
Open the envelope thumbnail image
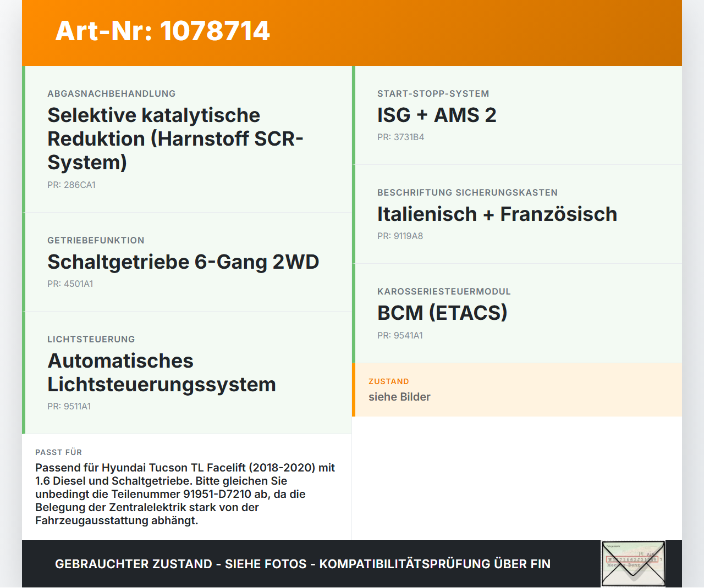(x=633, y=564)
